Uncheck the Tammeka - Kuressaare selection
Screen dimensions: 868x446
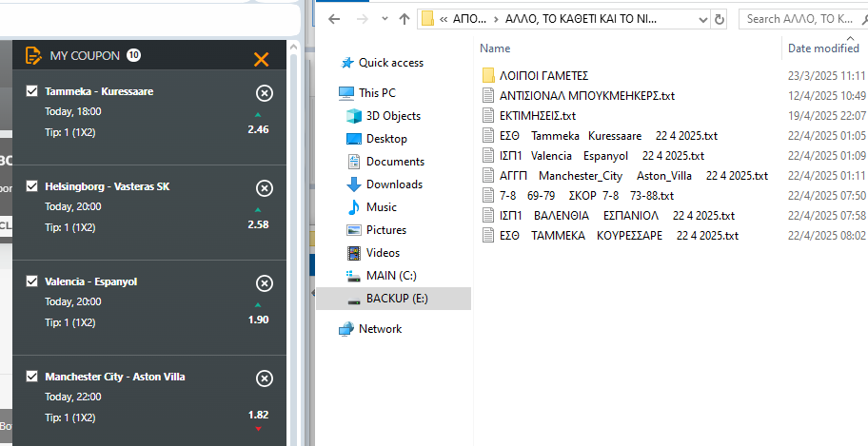[x=32, y=91]
